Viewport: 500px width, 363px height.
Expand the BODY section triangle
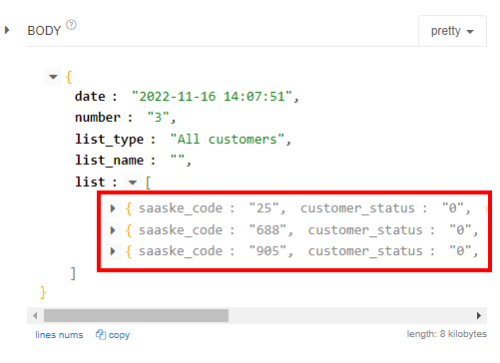point(7,31)
